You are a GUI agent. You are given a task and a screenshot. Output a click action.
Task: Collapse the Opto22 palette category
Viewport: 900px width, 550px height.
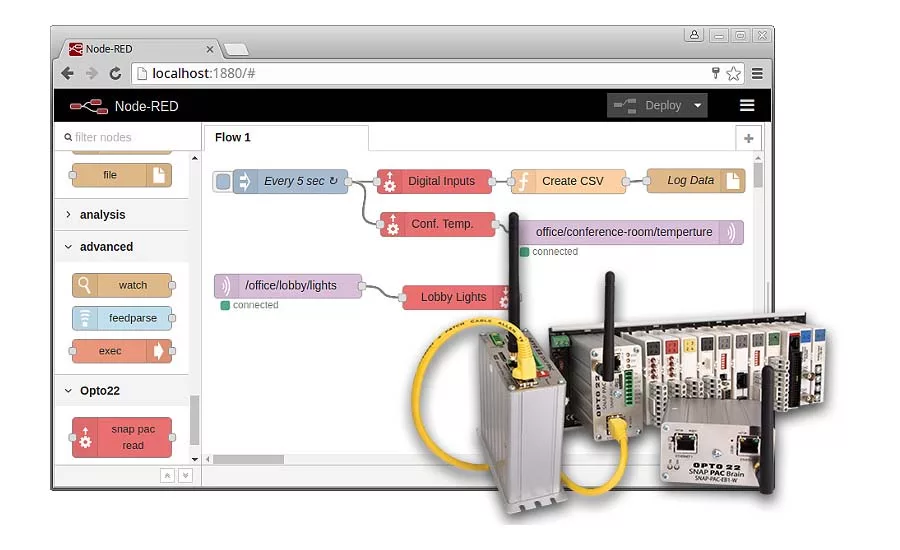(122, 390)
